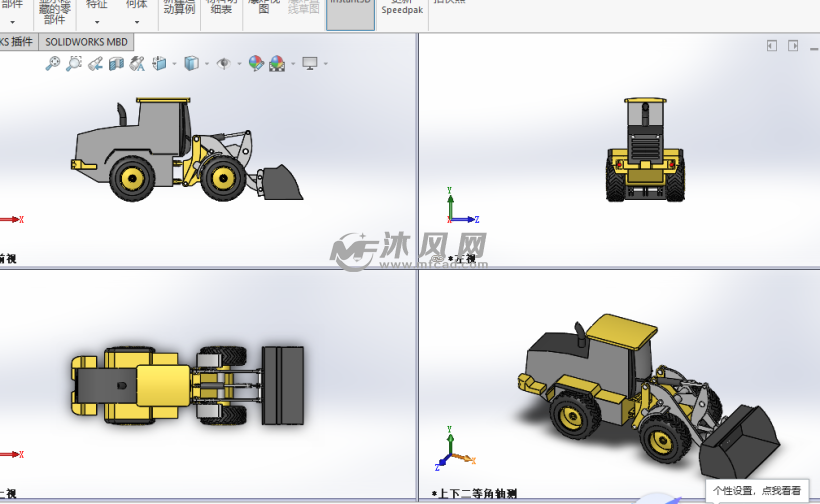Click the Apply Scene icon

point(277,63)
